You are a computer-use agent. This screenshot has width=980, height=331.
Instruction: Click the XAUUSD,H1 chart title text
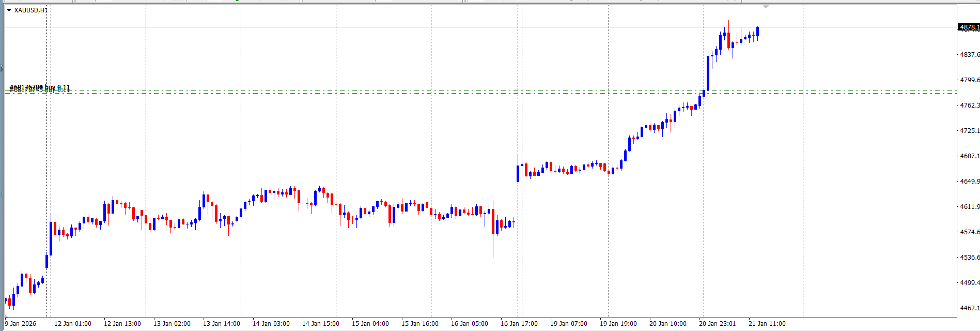pyautogui.click(x=31, y=10)
